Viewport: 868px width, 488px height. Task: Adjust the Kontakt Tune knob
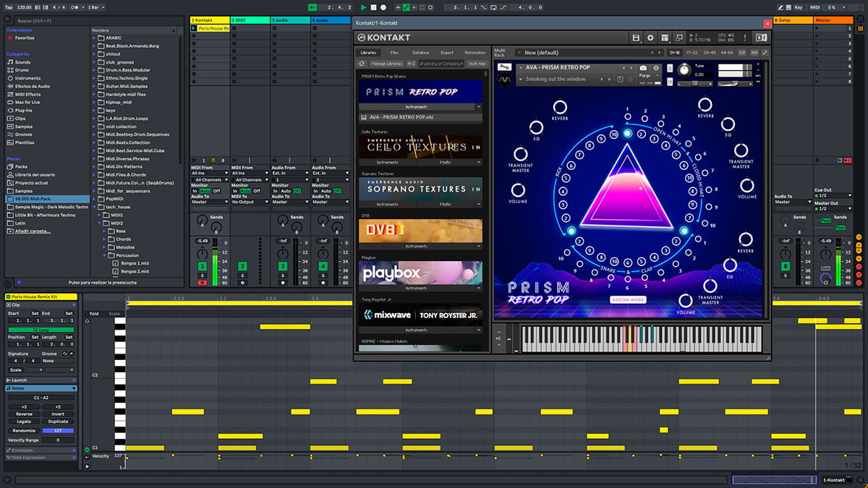[683, 71]
